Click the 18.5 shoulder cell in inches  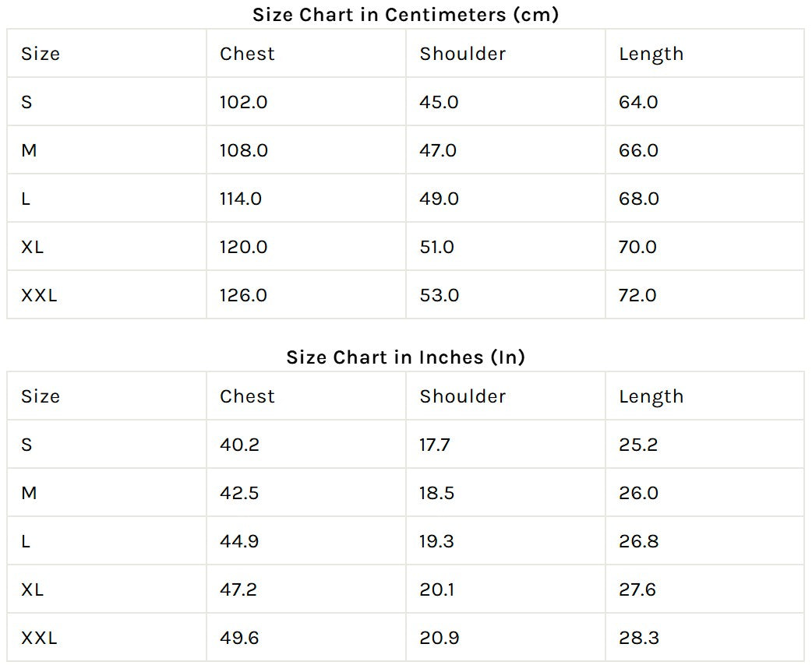[436, 493]
